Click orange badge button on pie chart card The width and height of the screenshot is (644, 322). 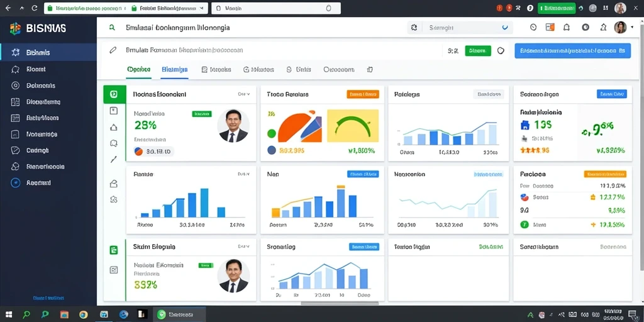coord(363,94)
